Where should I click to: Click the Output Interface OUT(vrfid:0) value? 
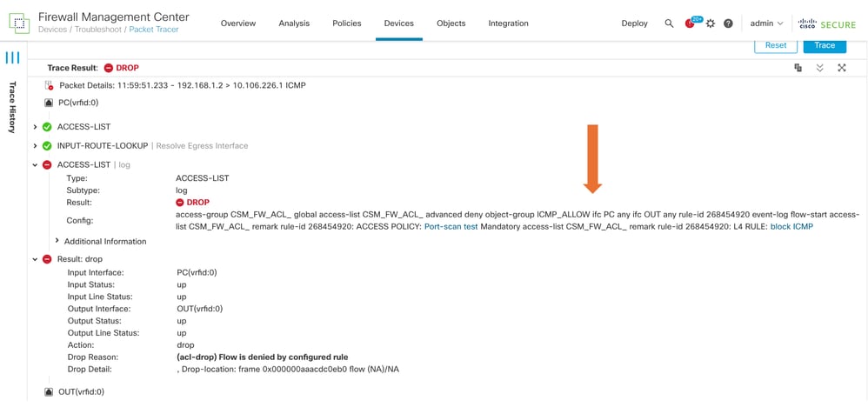pyautogui.click(x=199, y=309)
